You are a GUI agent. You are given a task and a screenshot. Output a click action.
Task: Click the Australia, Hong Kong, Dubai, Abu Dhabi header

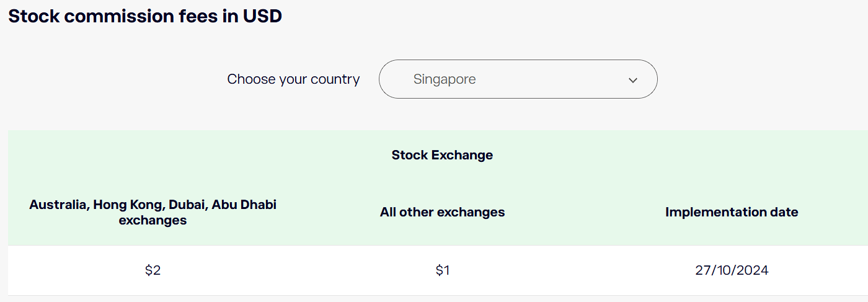tap(153, 212)
